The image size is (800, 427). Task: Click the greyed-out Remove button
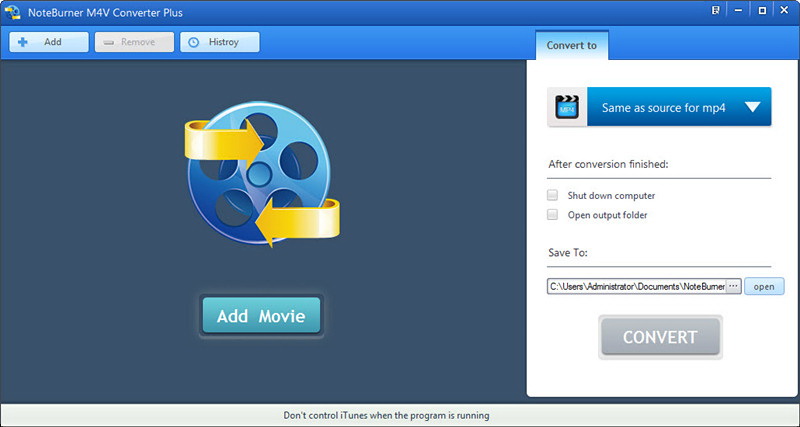(x=134, y=42)
